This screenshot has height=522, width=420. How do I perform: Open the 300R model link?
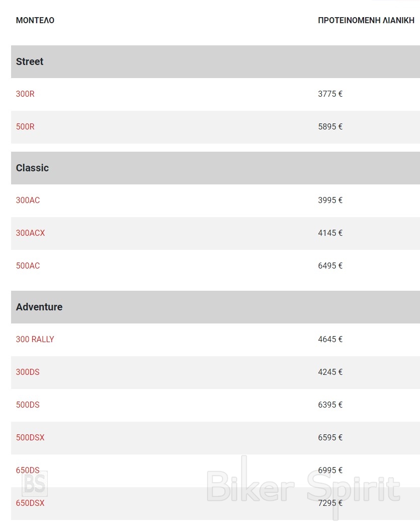[25, 94]
